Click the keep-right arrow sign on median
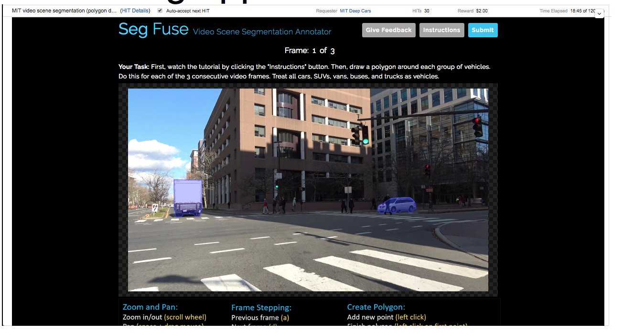The height and width of the screenshot is (333, 644). click(155, 208)
